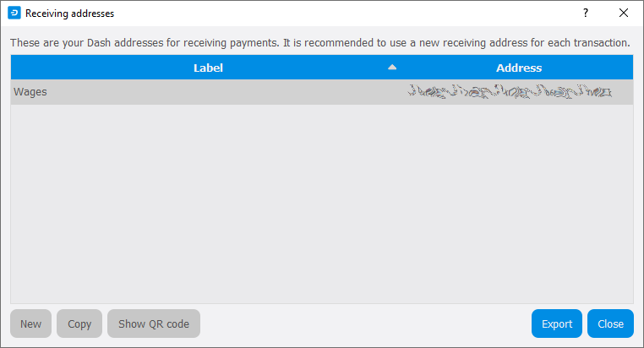
Task: Click the question mark help button
Action: [585, 14]
